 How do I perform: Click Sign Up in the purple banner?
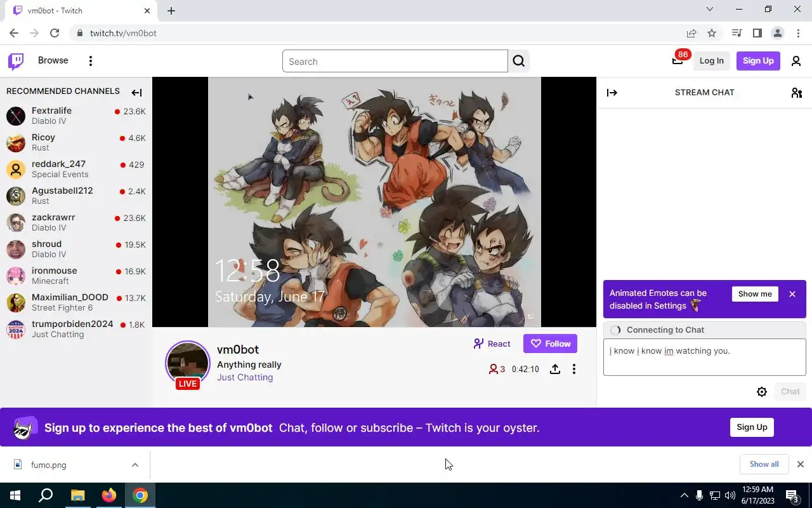[752, 427]
